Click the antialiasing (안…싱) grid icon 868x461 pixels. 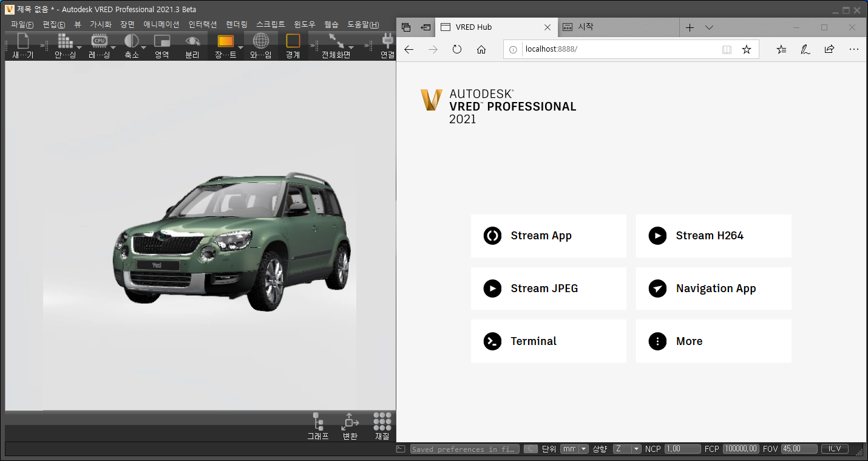pos(65,41)
